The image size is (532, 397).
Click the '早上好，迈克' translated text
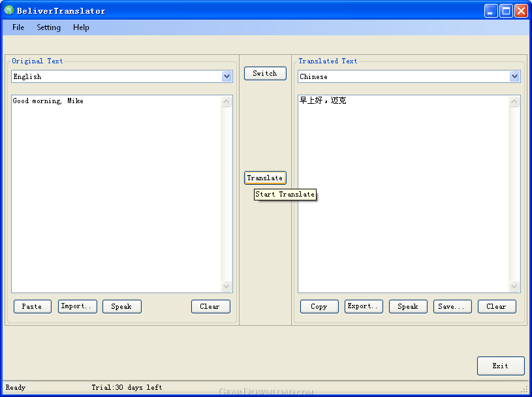point(322,101)
